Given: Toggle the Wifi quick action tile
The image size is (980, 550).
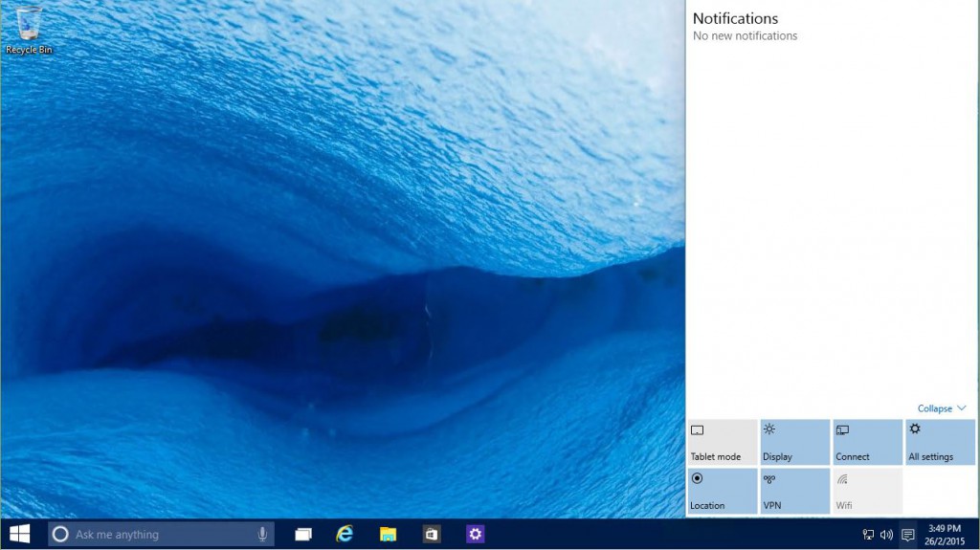Looking at the screenshot, I should (x=867, y=492).
